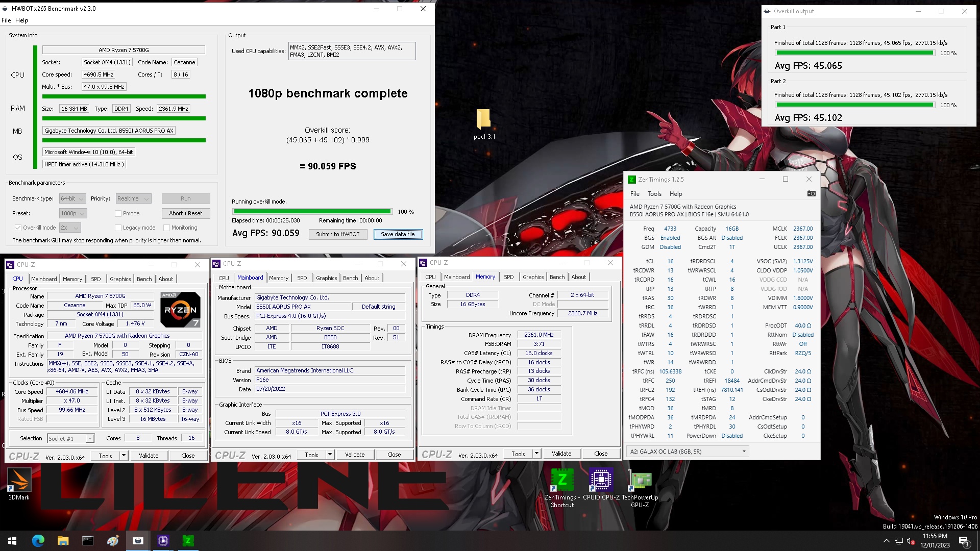
Task: Open the A2: GALAX OC LAB module dropdown
Action: click(688, 452)
